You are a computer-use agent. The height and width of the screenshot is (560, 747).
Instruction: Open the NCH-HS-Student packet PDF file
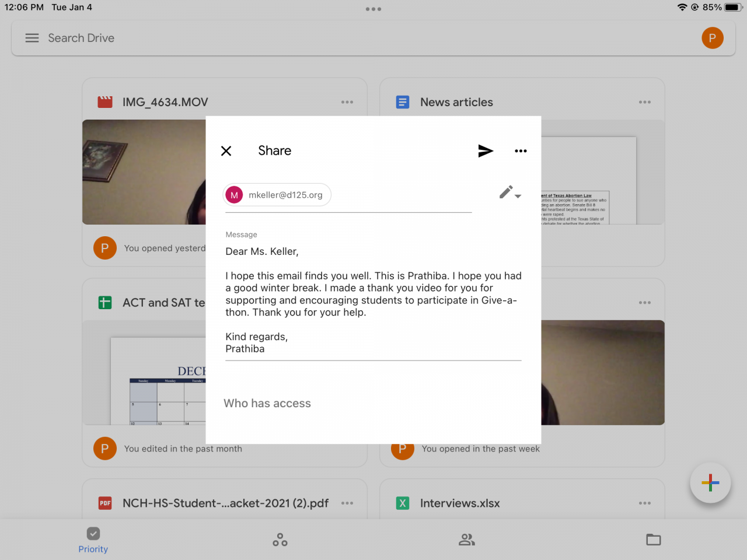[225, 503]
